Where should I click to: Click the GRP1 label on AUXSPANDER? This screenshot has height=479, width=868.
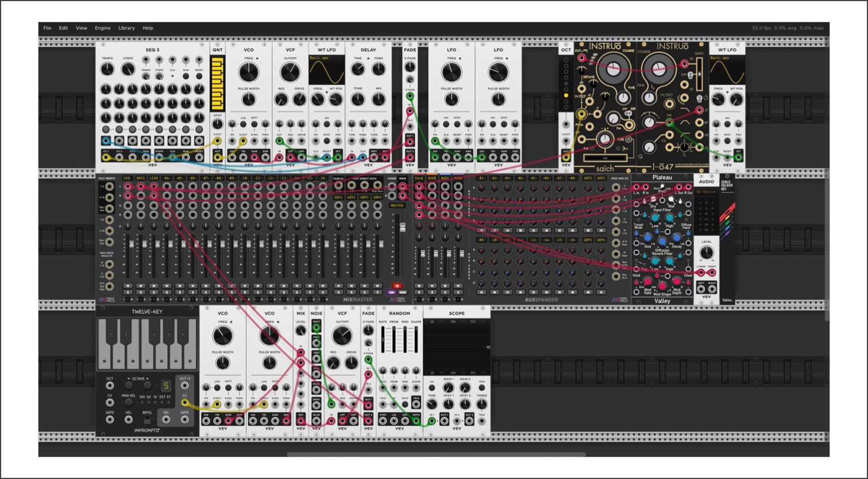(588, 178)
